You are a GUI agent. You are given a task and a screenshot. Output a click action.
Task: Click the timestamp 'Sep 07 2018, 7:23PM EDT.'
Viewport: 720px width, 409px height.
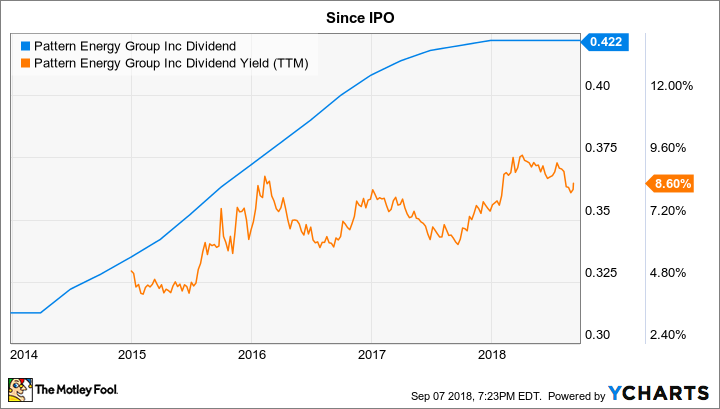(477, 396)
